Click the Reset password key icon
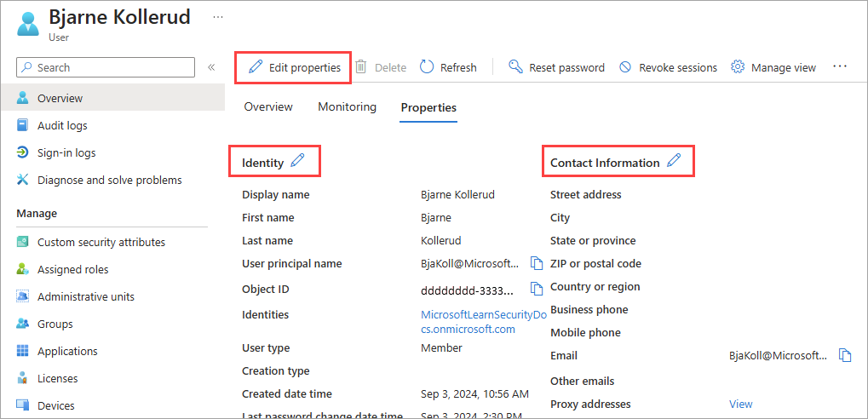This screenshot has width=868, height=419. coord(515,67)
